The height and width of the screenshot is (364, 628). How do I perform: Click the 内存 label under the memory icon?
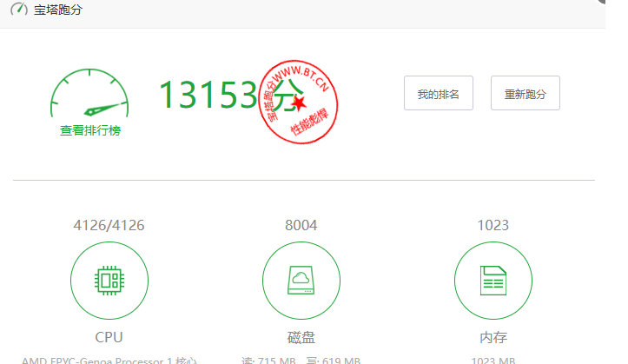[492, 337]
